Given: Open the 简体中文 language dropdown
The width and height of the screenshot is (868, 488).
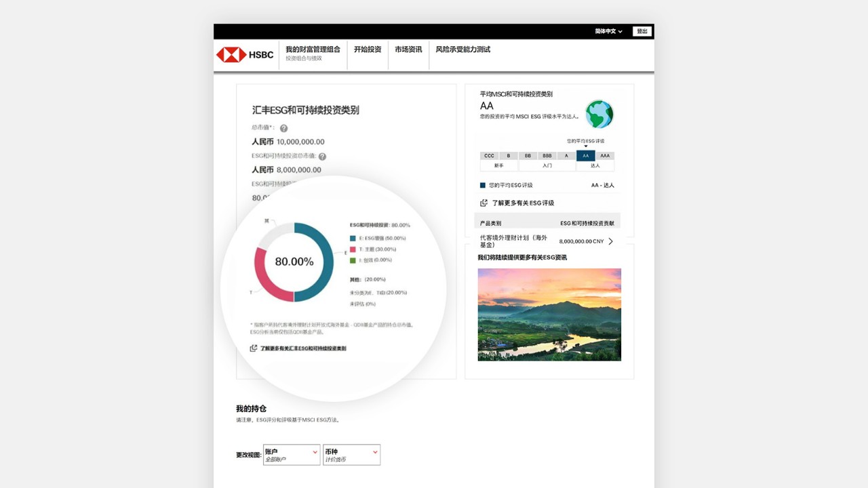Looking at the screenshot, I should coord(608,31).
